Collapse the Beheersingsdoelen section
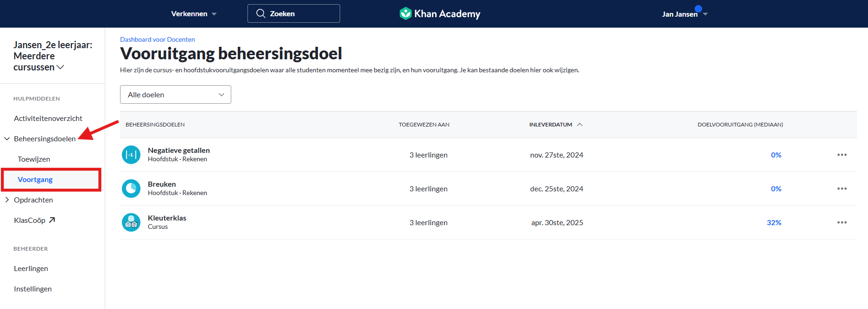Image resolution: width=868 pixels, height=309 pixels. [x=7, y=139]
